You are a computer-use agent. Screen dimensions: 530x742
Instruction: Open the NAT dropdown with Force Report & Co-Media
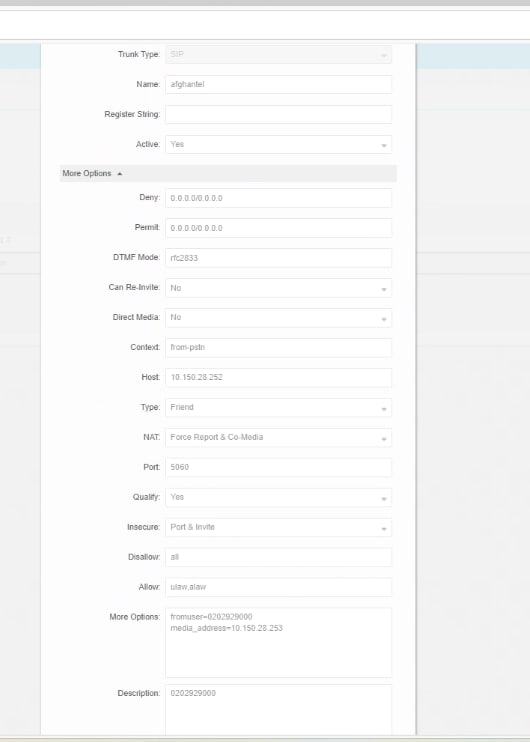click(278, 437)
